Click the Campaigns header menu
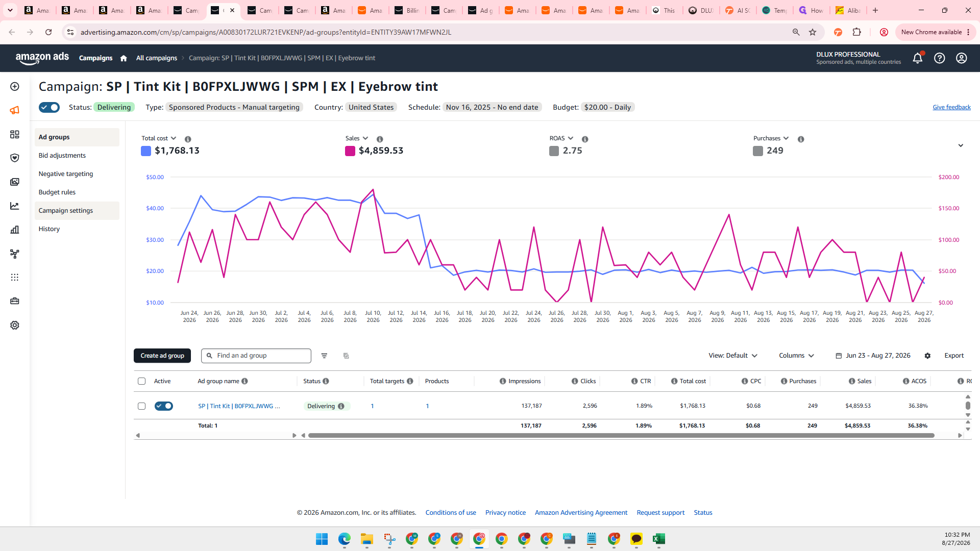Image resolution: width=980 pixels, height=551 pixels. click(95, 58)
